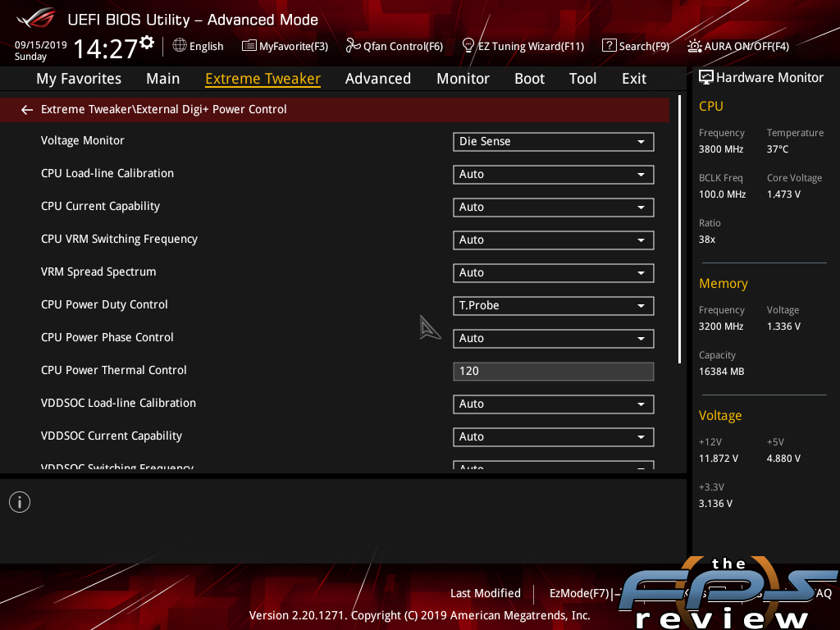Click the CPU VRM Switching Frequency label
The image size is (840, 630).
[119, 239]
